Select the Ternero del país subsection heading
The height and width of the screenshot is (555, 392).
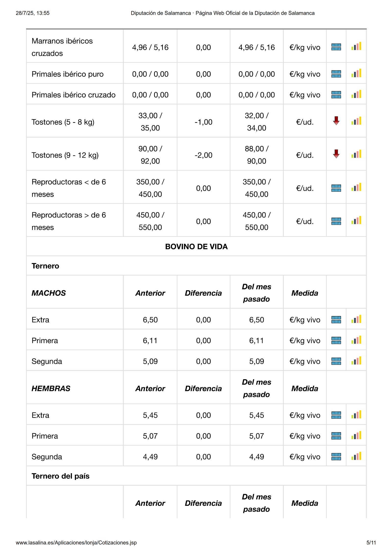[x=61, y=476]
